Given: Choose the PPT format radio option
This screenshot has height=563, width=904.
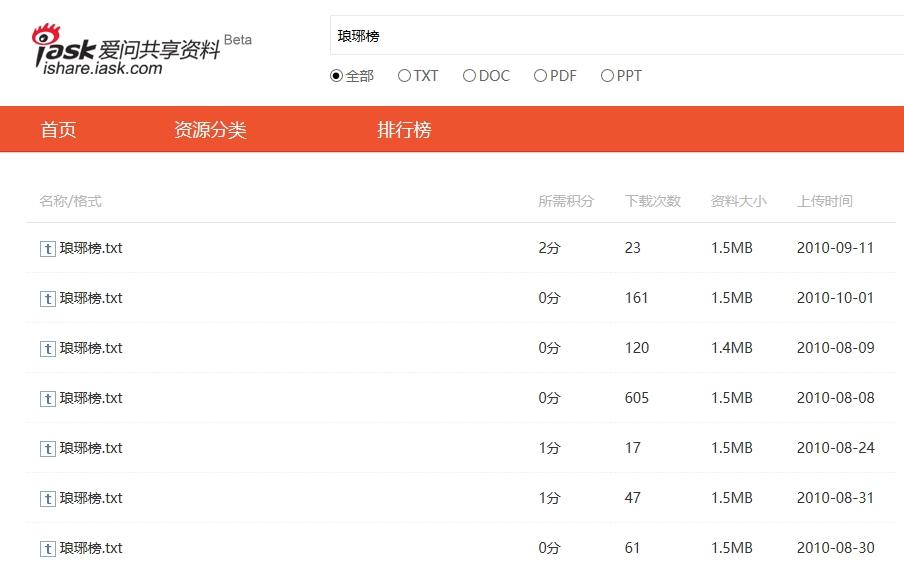Looking at the screenshot, I should [607, 75].
